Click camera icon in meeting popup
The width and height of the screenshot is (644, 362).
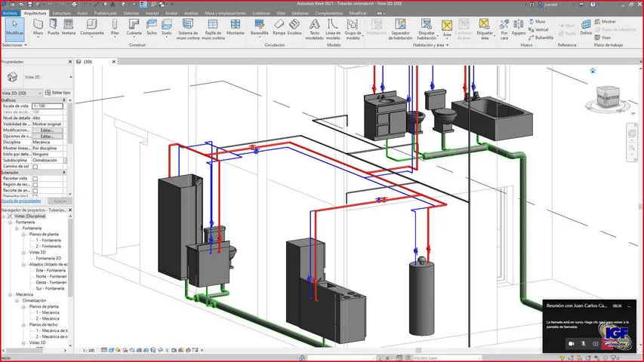[571, 344]
